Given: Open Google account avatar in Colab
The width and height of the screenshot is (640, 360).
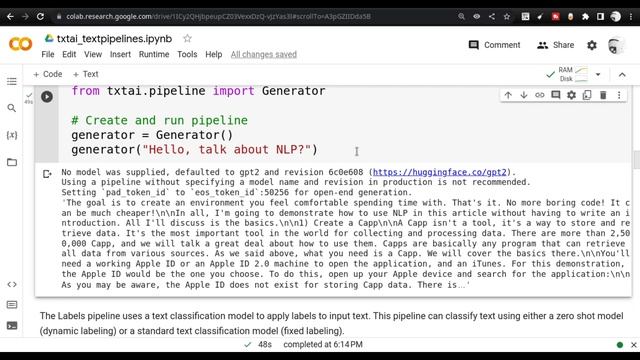Looking at the screenshot, I should coord(615,45).
